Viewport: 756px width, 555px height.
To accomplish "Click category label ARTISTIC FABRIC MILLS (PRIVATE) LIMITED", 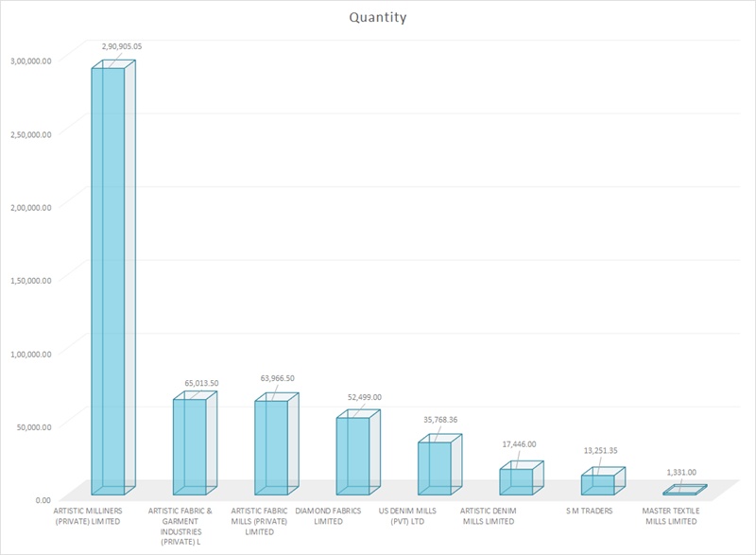I will (259, 521).
